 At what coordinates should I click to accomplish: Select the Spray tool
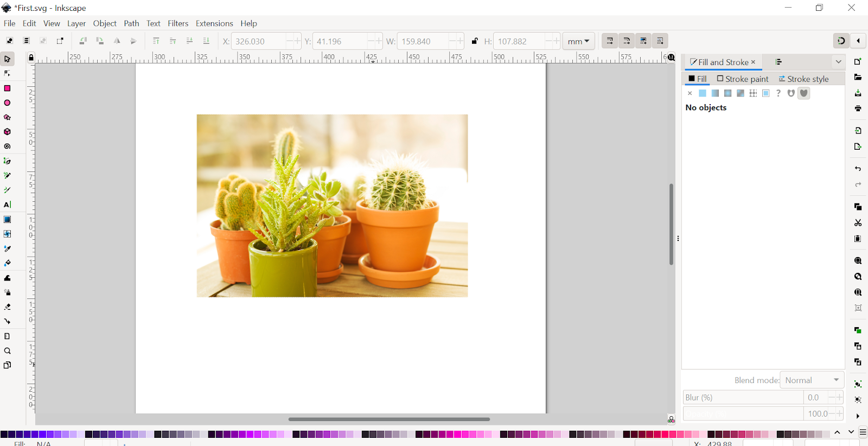click(x=8, y=292)
